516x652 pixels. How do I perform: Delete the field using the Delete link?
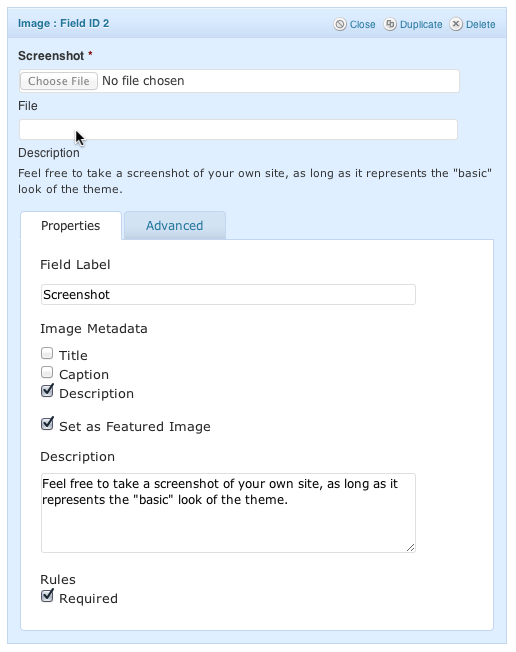(480, 25)
